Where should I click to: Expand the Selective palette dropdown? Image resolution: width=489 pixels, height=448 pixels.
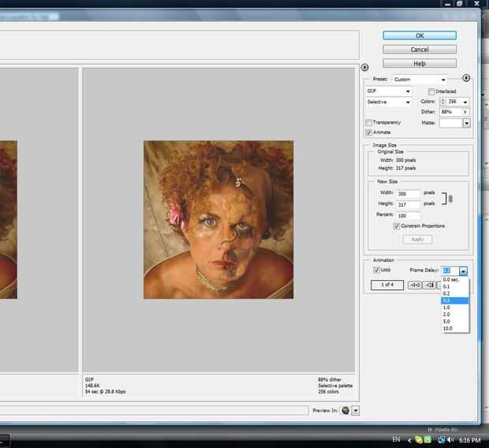pyautogui.click(x=388, y=102)
